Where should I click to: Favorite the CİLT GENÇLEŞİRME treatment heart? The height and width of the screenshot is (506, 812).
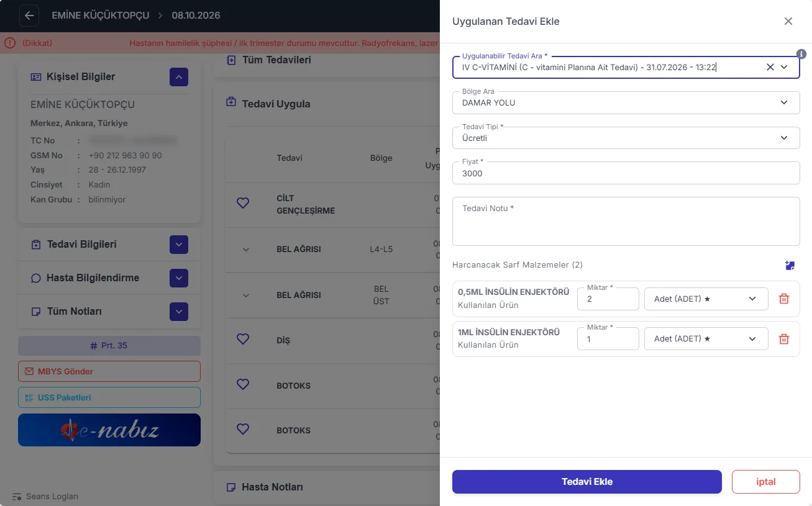pyautogui.click(x=243, y=203)
